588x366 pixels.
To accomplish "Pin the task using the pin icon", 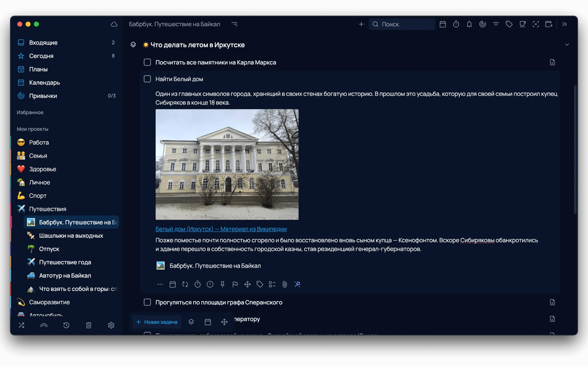I will coord(223,284).
